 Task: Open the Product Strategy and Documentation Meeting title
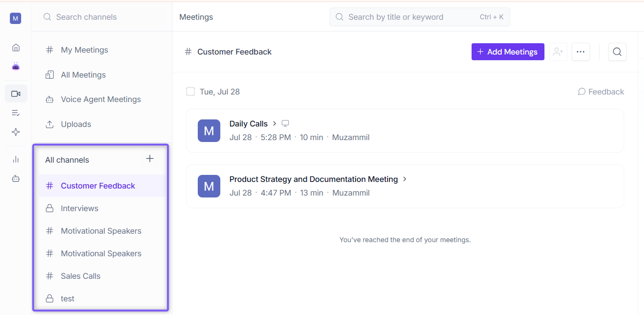pyautogui.click(x=313, y=179)
